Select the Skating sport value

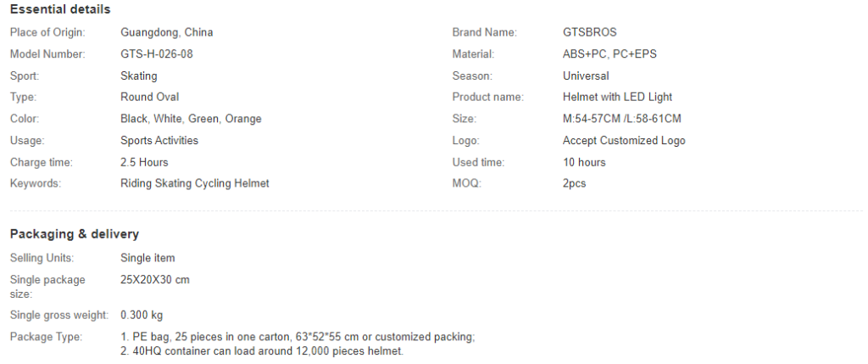pos(139,76)
